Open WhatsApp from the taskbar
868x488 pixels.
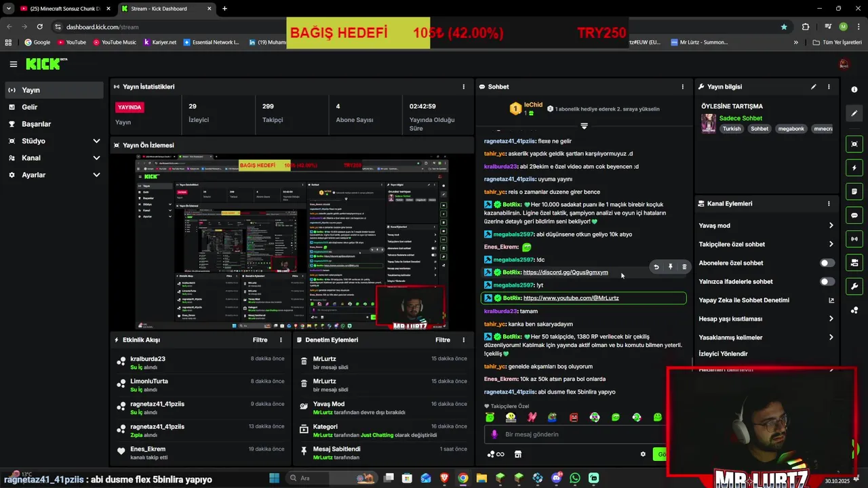click(x=575, y=478)
